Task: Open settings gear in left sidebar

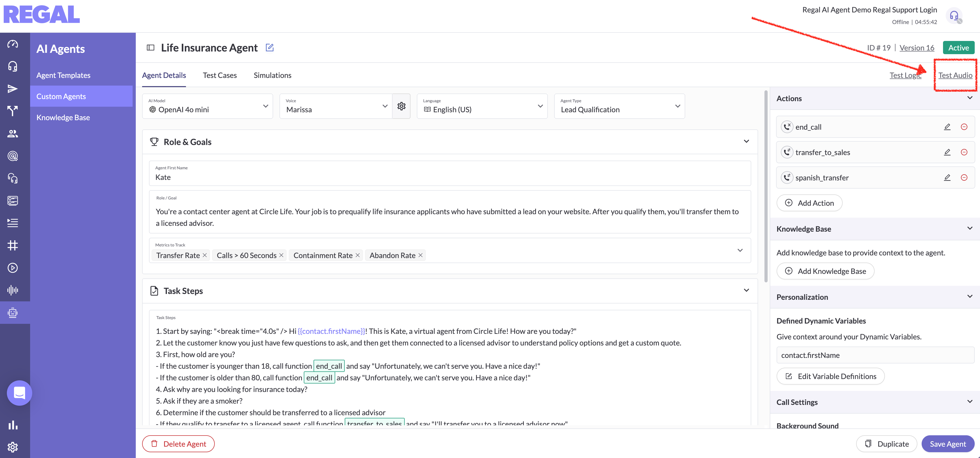Action: tap(13, 447)
